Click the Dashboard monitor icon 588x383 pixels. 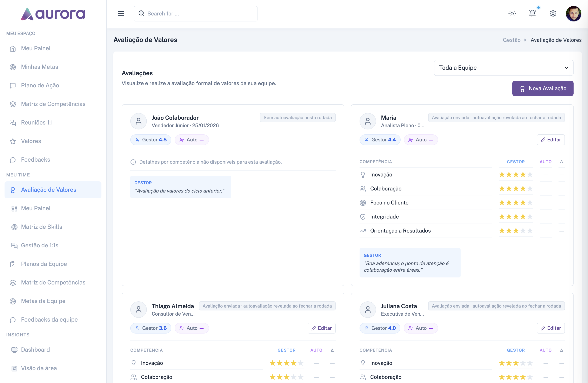tap(14, 350)
